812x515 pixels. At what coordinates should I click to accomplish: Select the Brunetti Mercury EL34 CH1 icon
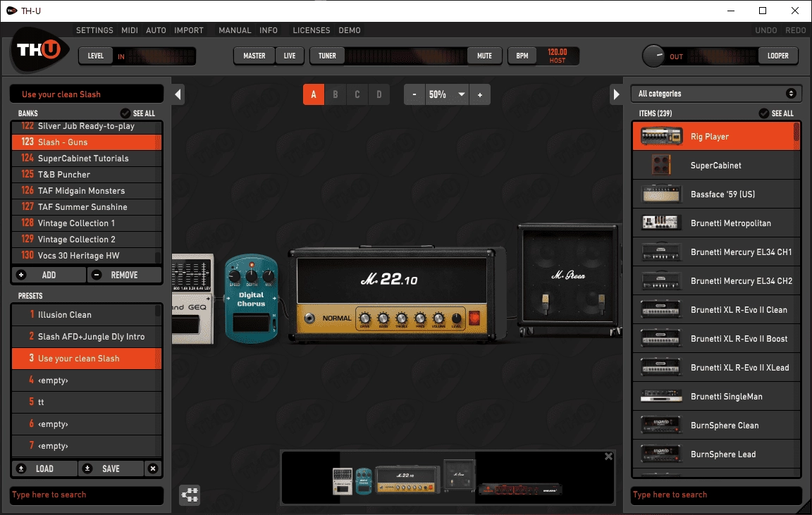click(660, 252)
